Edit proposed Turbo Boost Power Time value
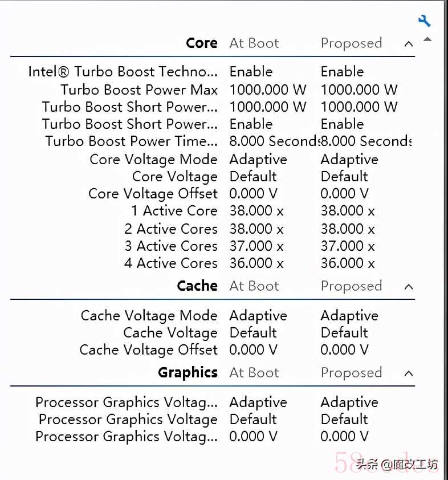This screenshot has height=480, width=448. [x=366, y=141]
